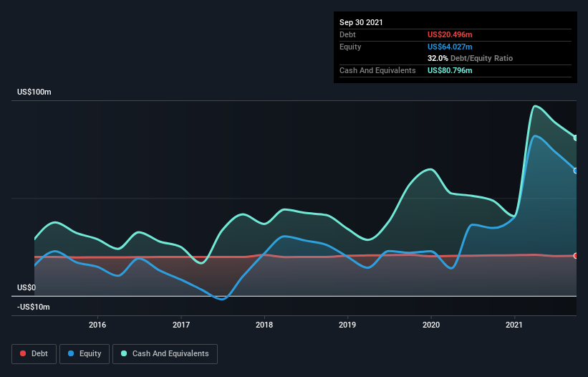The image size is (588, 377).
Task: Click the Debt row label in tooltip
Action: [x=347, y=34]
